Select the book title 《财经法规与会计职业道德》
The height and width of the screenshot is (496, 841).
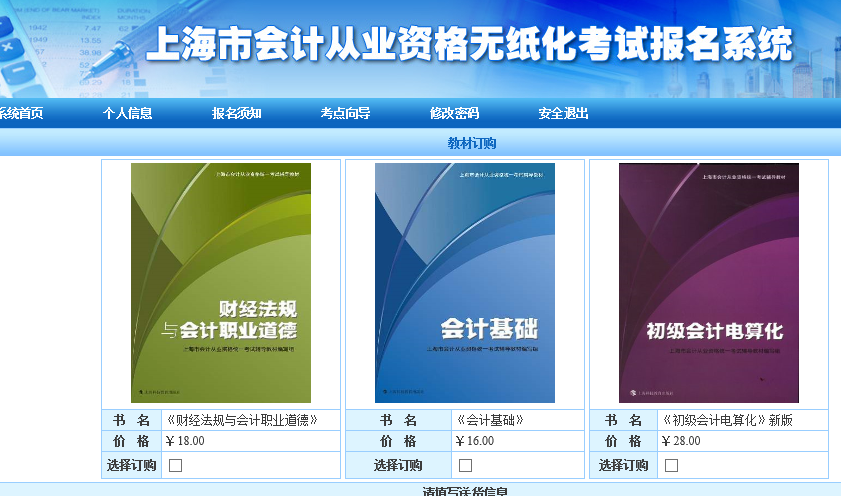(242, 420)
